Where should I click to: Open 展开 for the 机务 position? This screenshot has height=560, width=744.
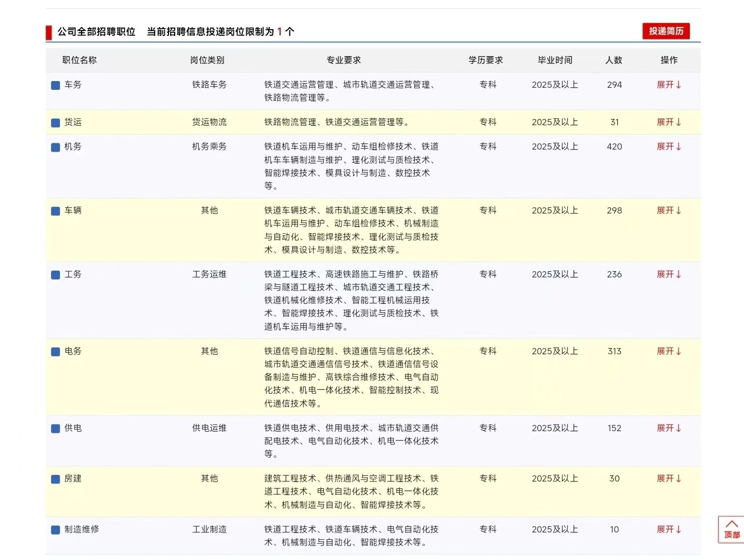pyautogui.click(x=669, y=146)
